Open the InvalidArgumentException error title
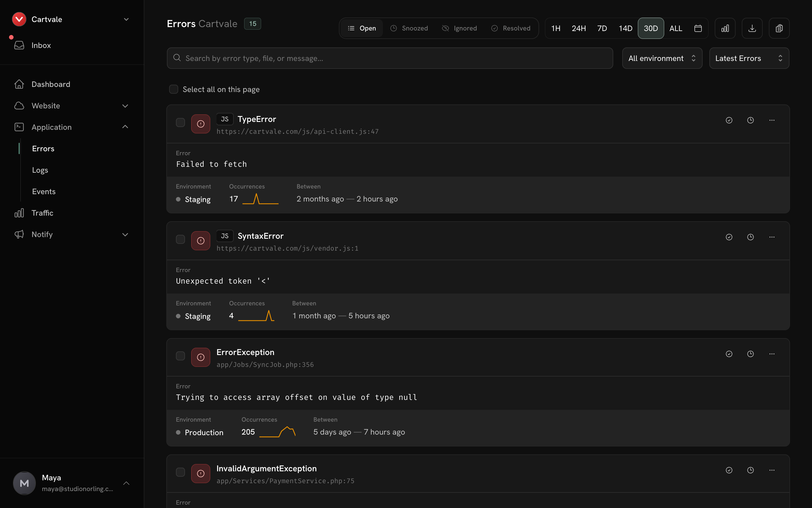 (266, 469)
